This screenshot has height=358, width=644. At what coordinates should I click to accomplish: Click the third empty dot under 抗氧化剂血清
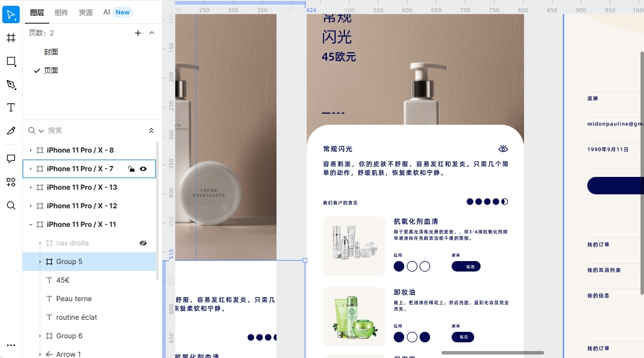(425, 266)
